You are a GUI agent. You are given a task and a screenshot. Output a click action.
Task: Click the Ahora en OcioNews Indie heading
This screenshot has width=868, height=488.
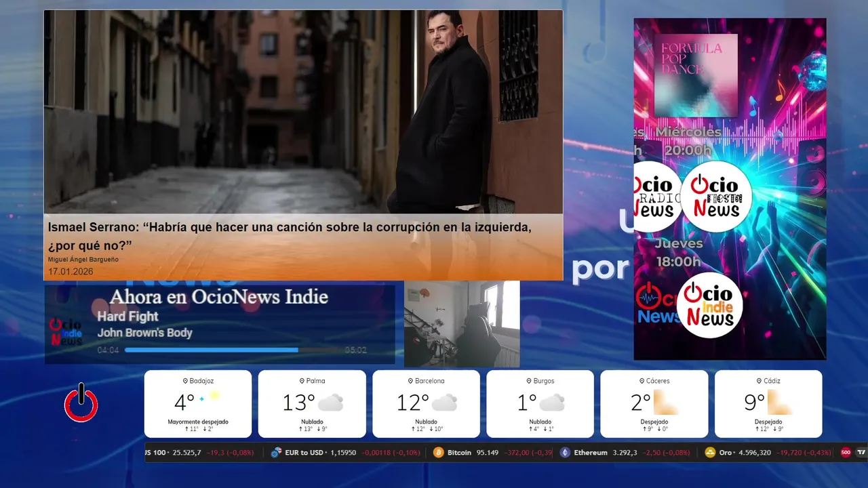coord(218,296)
